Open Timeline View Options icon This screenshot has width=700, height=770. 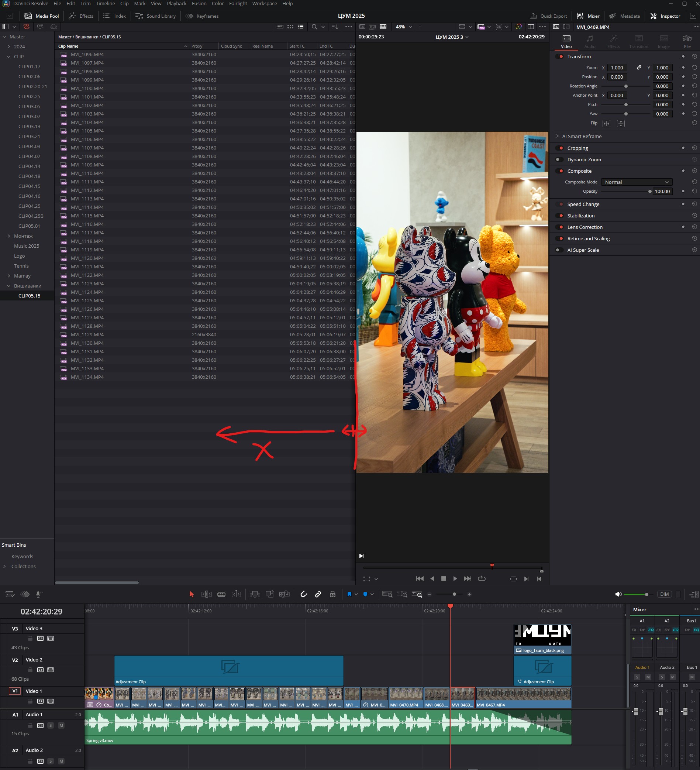[x=10, y=594]
